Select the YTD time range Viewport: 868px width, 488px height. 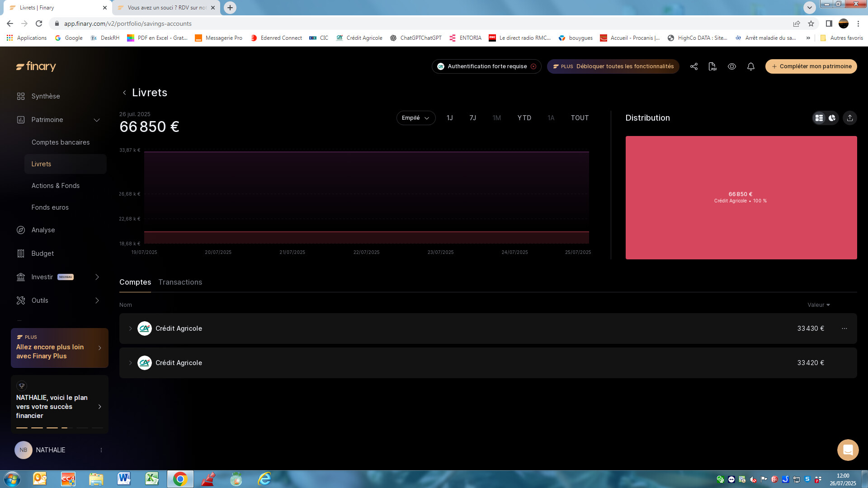click(524, 118)
